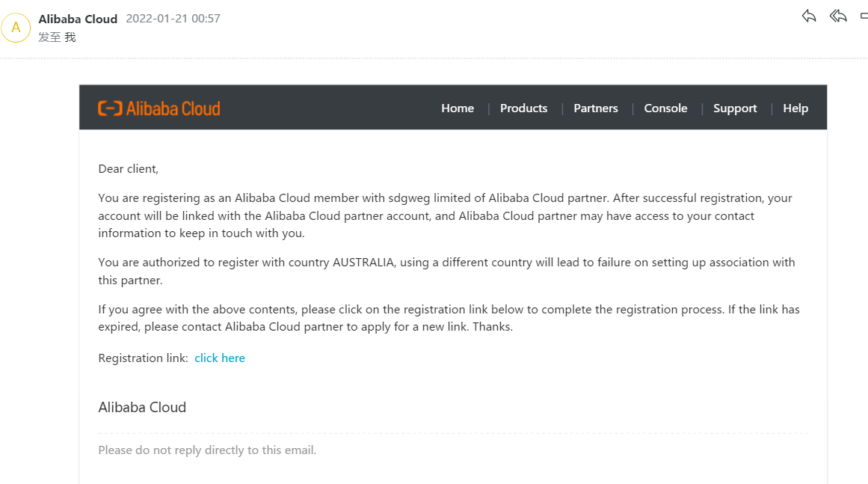868x484 pixels.
Task: Click the bold sender name Alibaba Cloud
Action: pyautogui.click(x=78, y=19)
